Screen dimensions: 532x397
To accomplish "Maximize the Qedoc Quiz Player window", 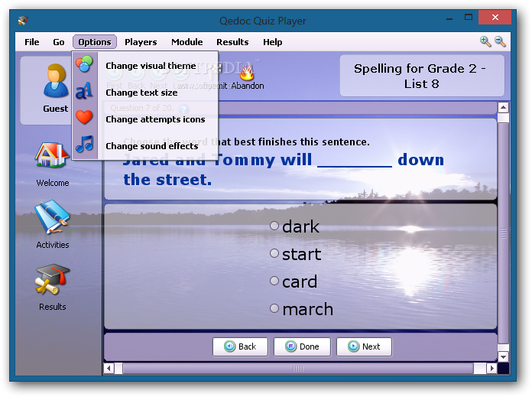I will point(469,18).
